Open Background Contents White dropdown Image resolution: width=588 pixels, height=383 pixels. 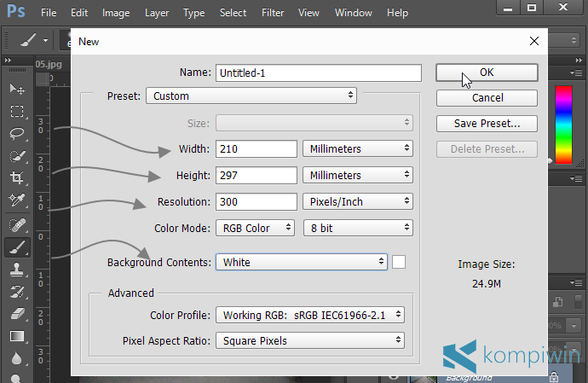point(302,262)
